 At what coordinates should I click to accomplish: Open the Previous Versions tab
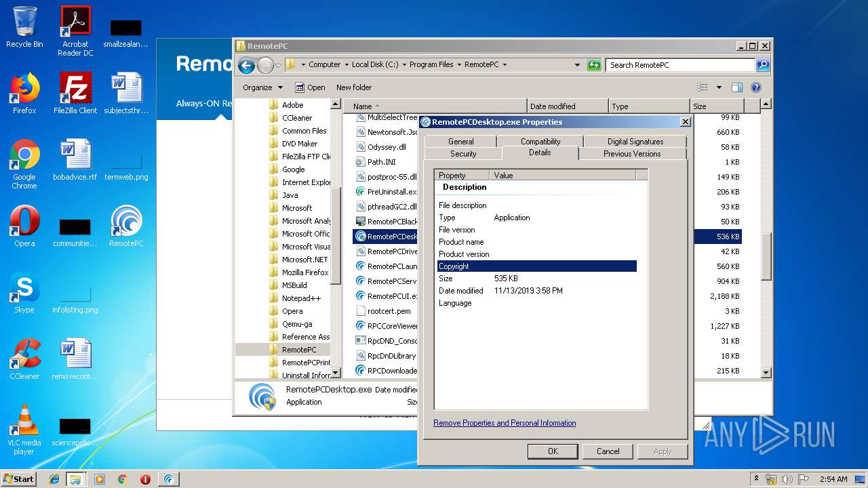632,154
